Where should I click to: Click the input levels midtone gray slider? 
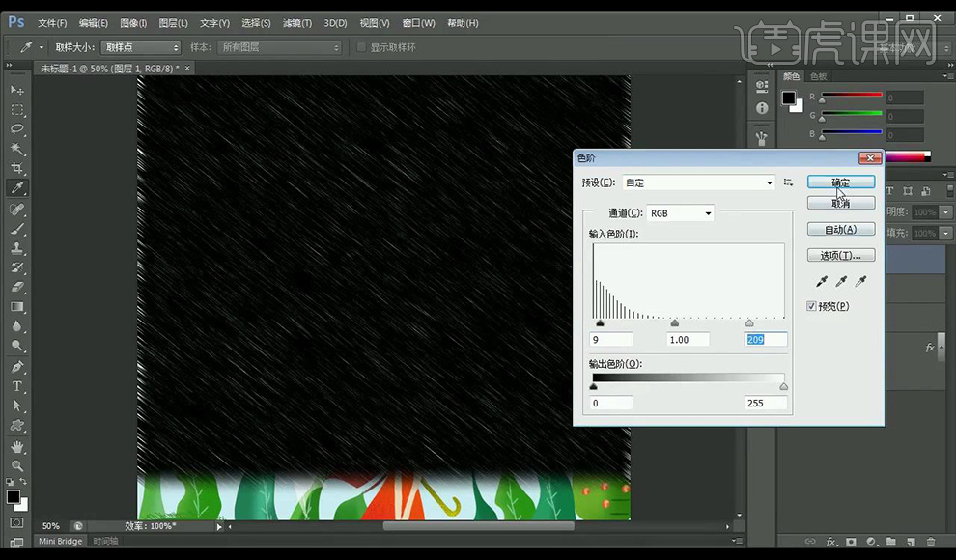674,323
